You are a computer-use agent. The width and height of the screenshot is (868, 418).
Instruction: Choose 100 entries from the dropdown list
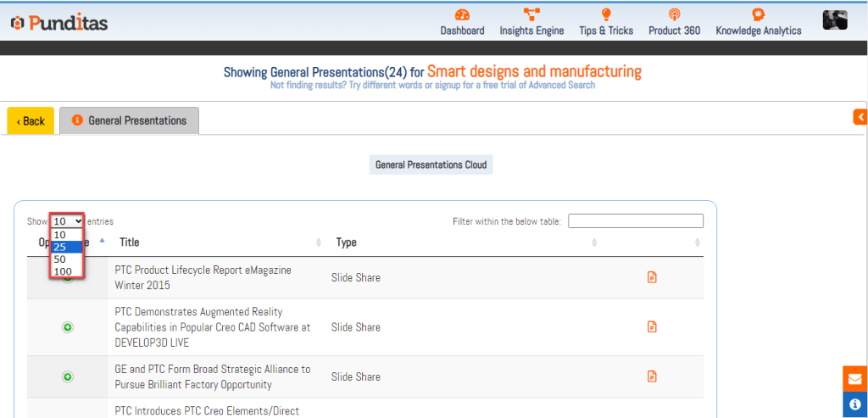(x=63, y=271)
